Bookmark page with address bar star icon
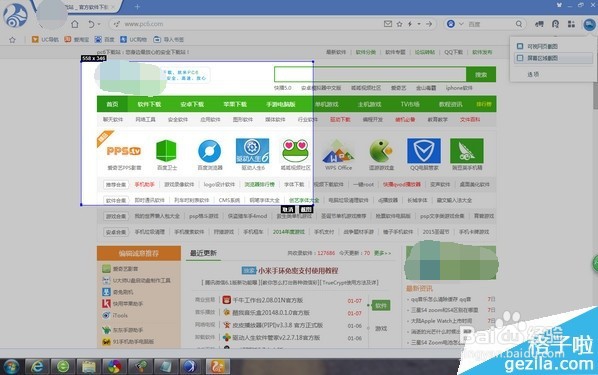The width and height of the screenshot is (598, 375). point(399,24)
